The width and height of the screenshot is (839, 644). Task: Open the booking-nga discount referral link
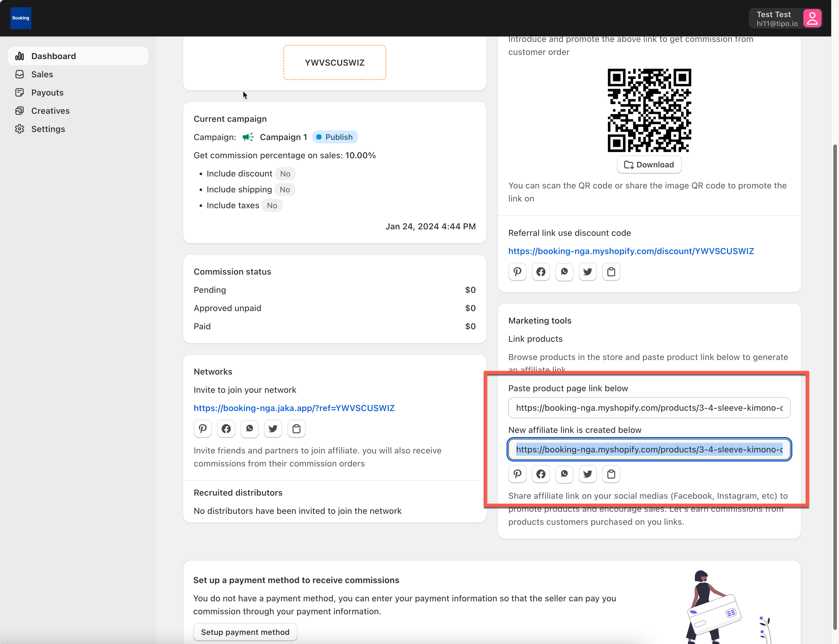pyautogui.click(x=631, y=251)
